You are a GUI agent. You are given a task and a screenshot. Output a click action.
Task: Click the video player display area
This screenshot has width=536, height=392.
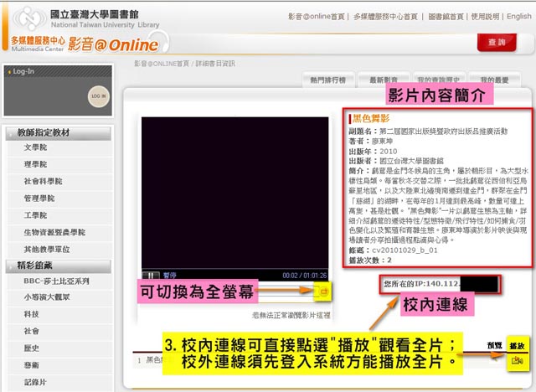(x=234, y=193)
